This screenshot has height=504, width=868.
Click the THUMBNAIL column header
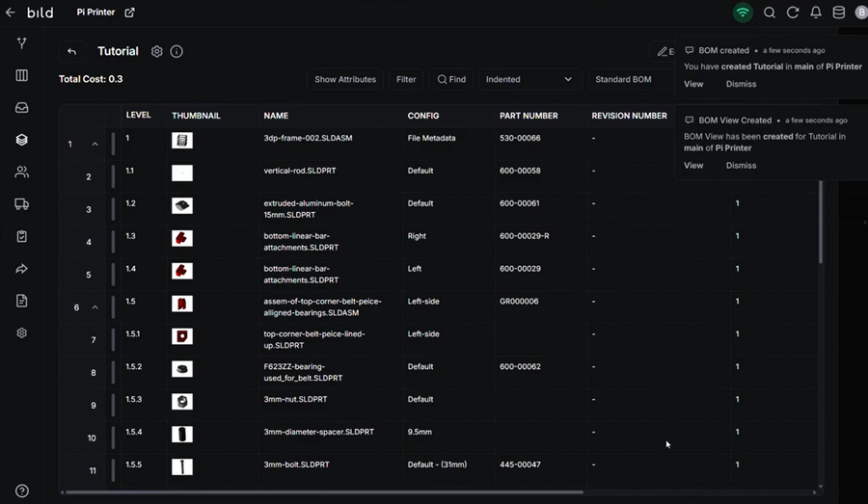pos(196,116)
